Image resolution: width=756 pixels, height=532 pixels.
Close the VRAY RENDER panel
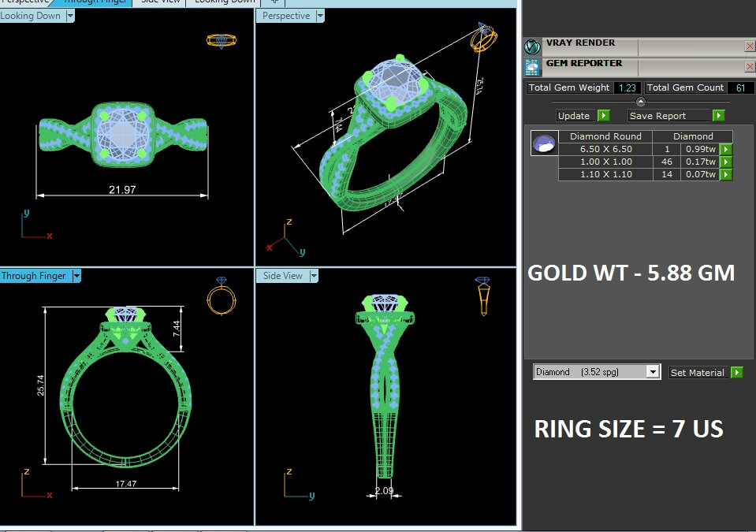click(750, 47)
